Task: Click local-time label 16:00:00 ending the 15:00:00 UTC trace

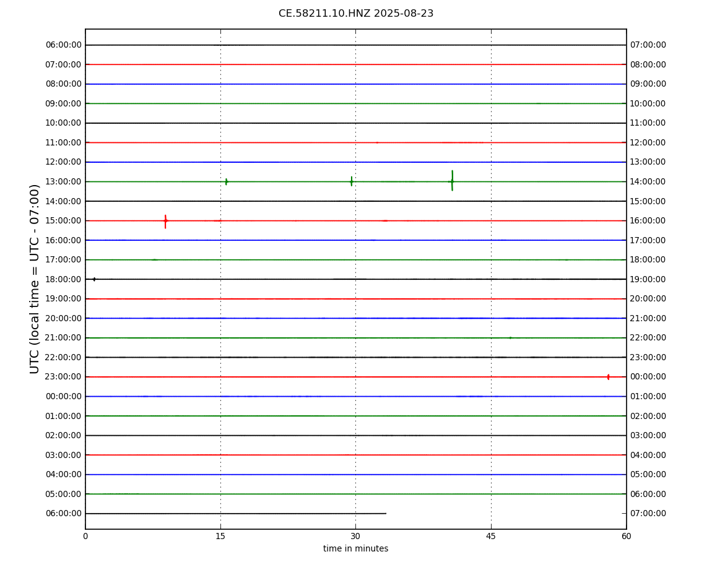Action: click(x=648, y=221)
